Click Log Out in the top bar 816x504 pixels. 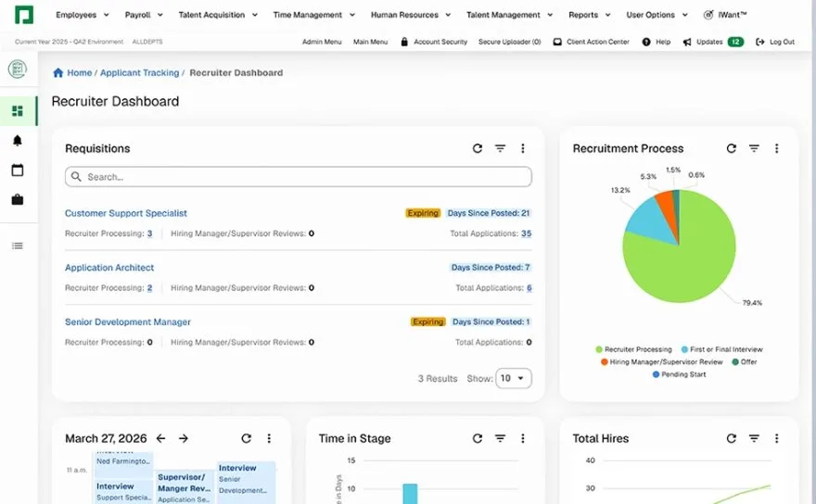tap(775, 42)
